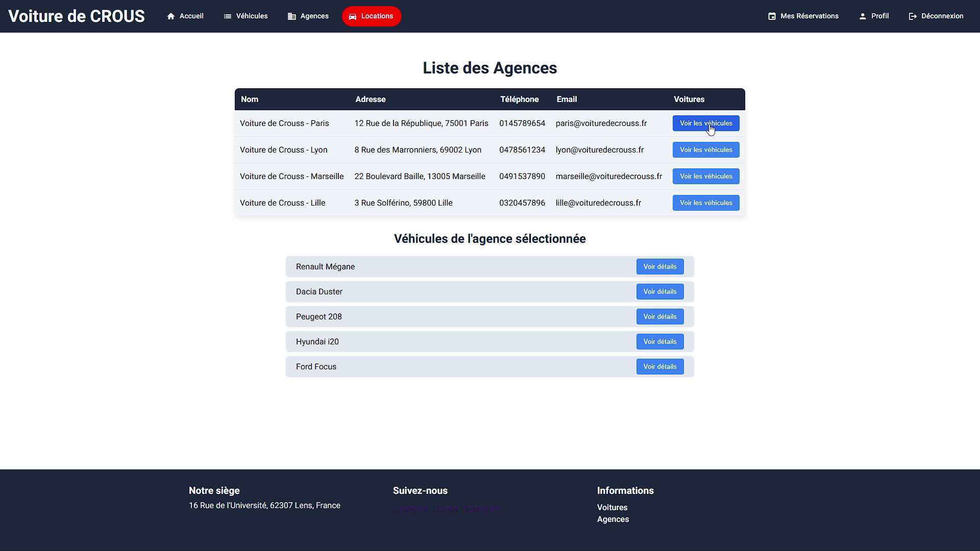Follow the Twitter link in the footer
The image size is (980, 551).
[x=446, y=508]
